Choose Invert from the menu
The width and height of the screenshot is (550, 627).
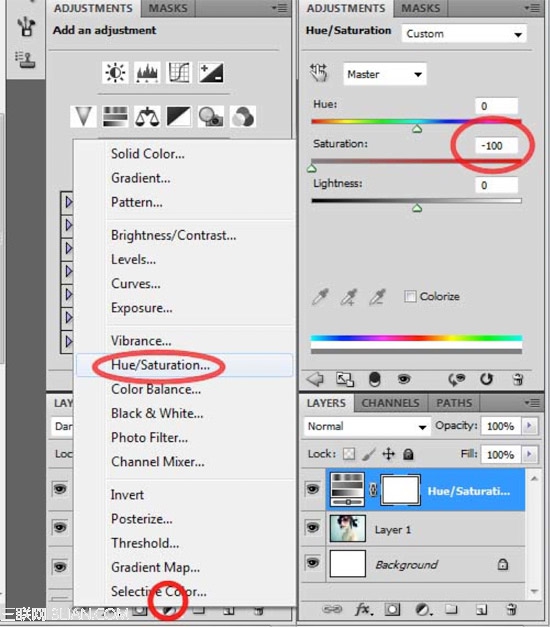127,495
